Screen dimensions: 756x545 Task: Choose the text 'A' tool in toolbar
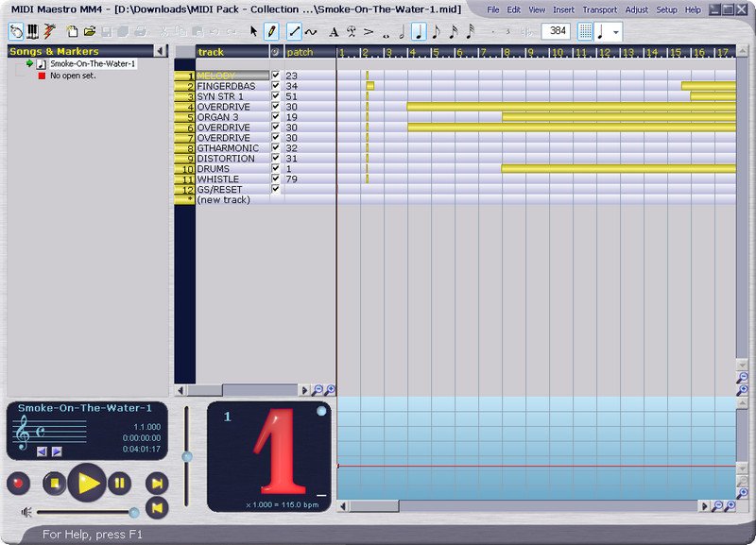pos(334,31)
